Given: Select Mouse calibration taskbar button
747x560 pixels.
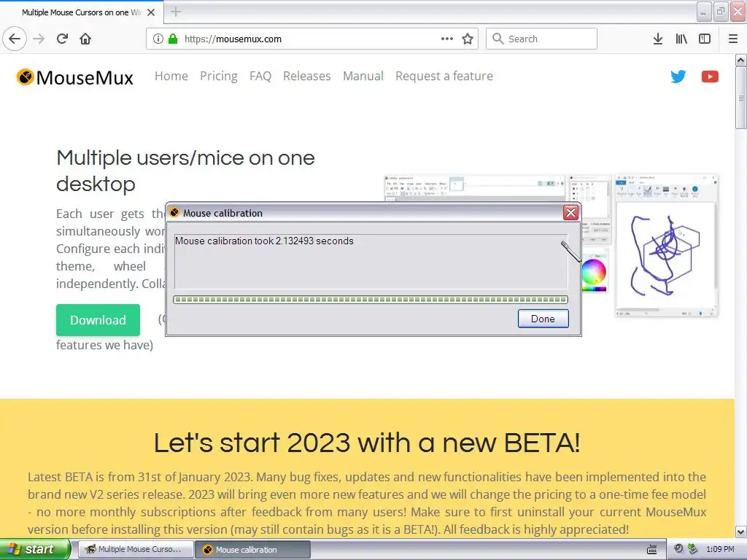Looking at the screenshot, I should pos(253,550).
